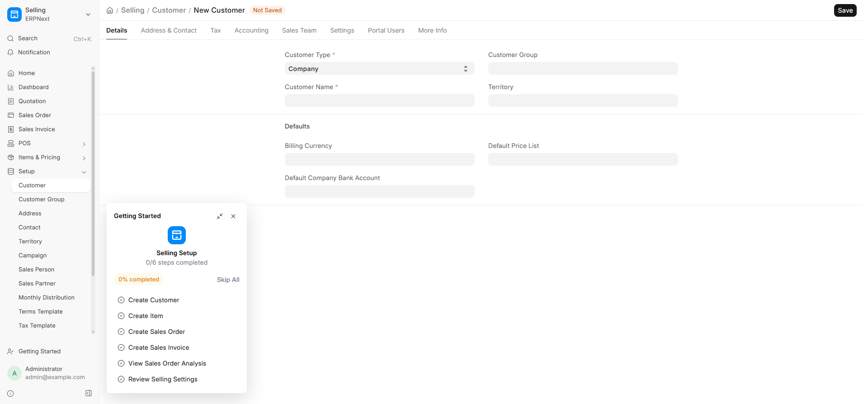Click the Sales Order icon
This screenshot has height=404, width=868.
coord(11,115)
